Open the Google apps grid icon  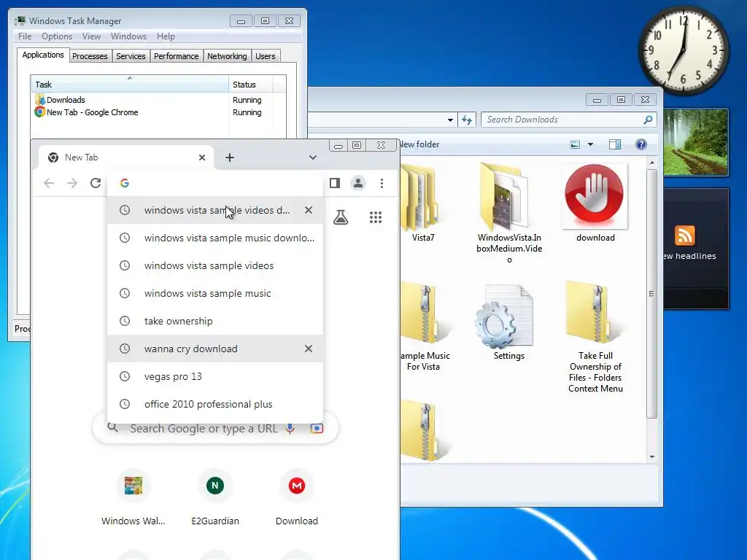point(376,217)
